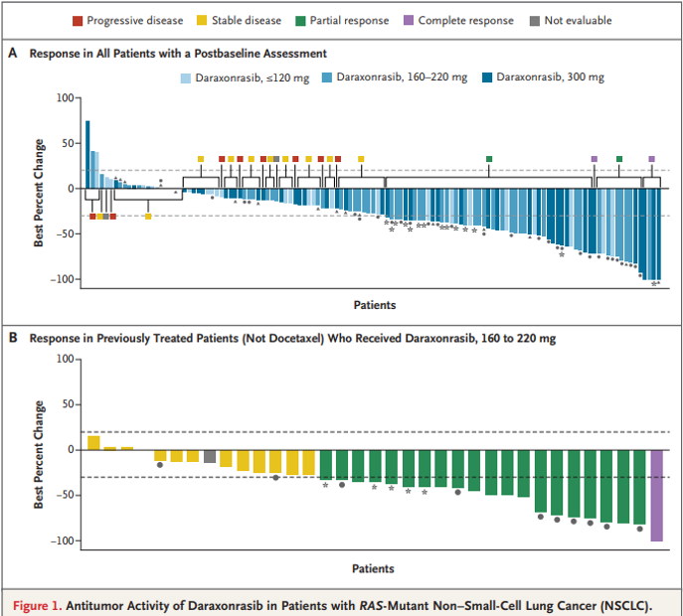Click the gray Not evaluable legend swatch
Screen dimensions: 683x616
(535, 21)
